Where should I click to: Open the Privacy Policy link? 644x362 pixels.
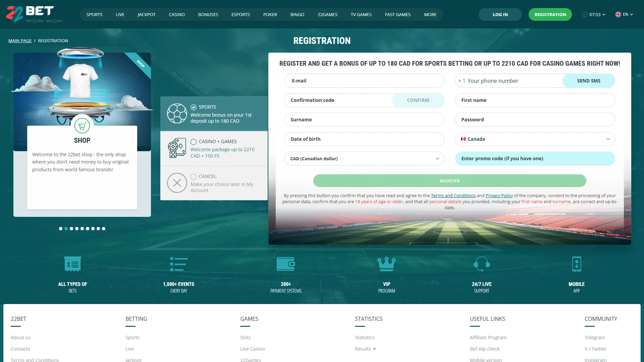click(499, 196)
